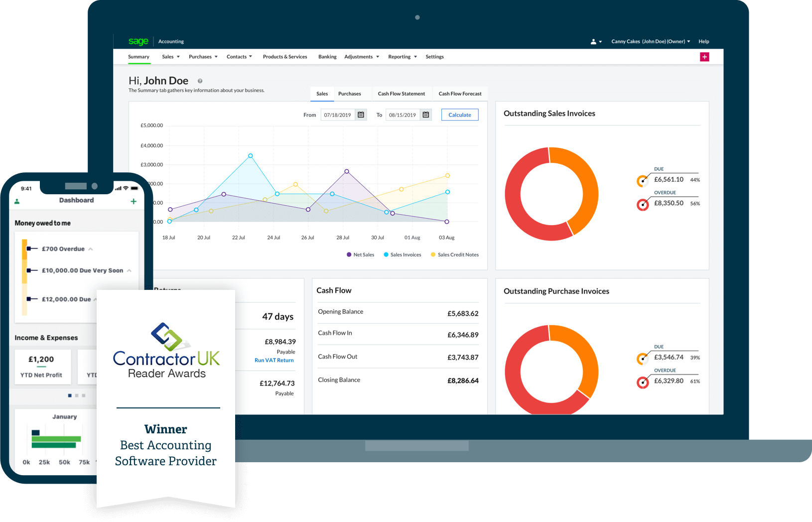Follow the Run VAT Return link
This screenshot has height=522, width=812.
coord(274,360)
